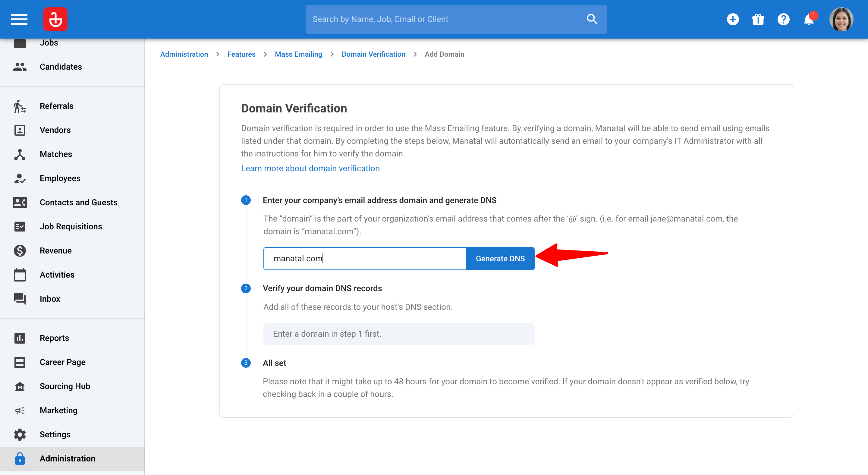Click the Candidates people icon
Viewport: 868px width, 475px height.
(x=20, y=67)
